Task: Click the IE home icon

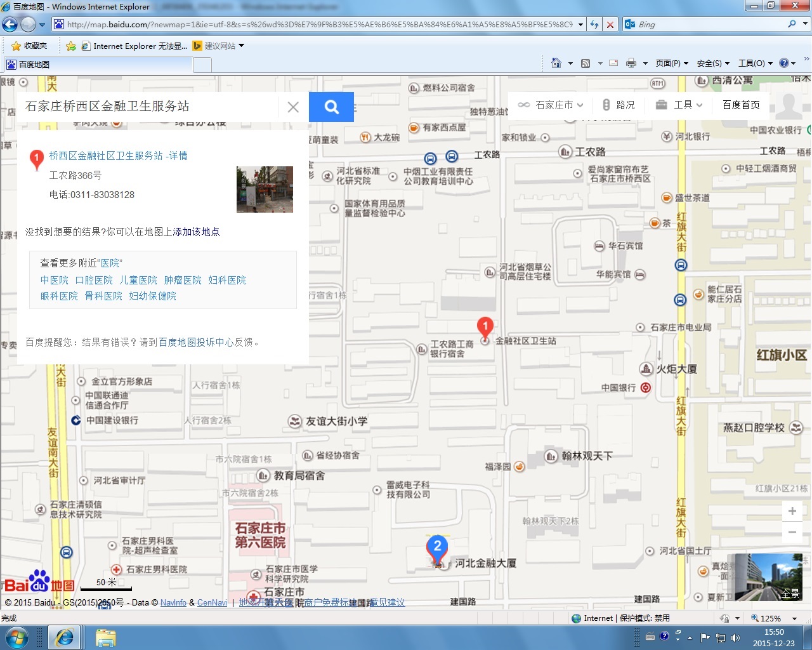Action: coord(556,63)
